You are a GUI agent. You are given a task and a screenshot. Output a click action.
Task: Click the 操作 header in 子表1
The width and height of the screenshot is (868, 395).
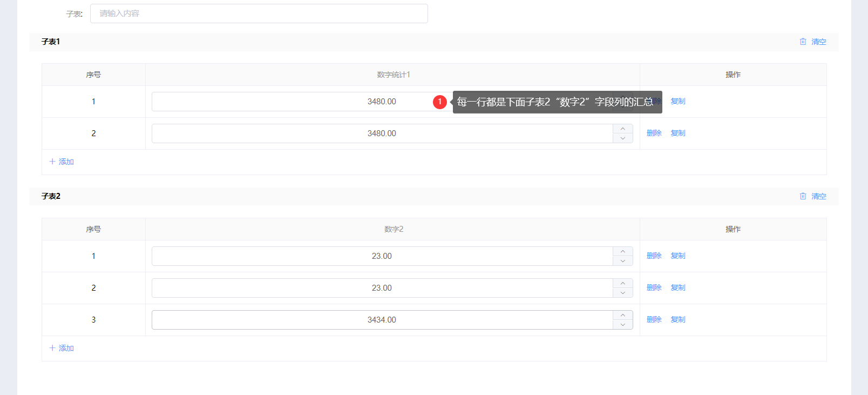coord(733,75)
